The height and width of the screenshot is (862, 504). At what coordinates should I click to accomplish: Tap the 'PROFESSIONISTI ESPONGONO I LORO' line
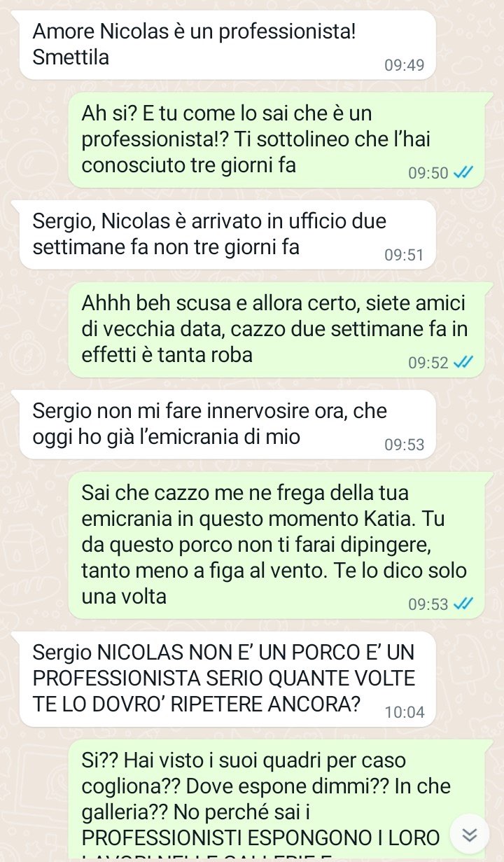click(x=260, y=837)
